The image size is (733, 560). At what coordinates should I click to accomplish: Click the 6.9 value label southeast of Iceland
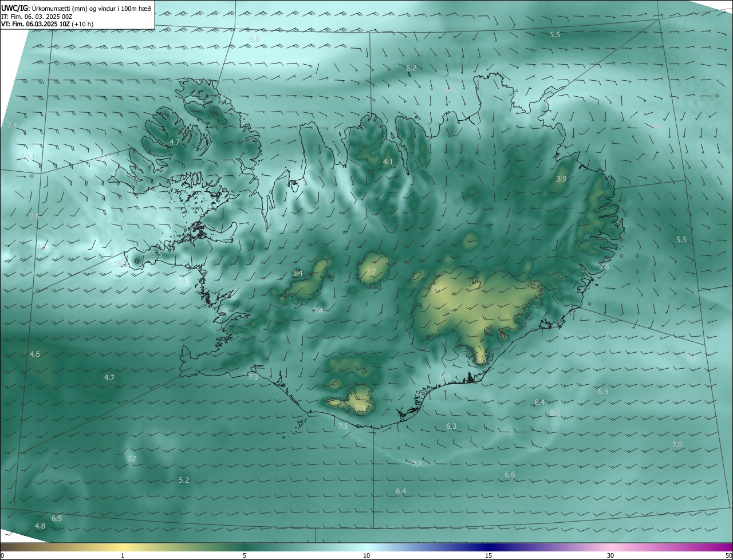tap(603, 392)
